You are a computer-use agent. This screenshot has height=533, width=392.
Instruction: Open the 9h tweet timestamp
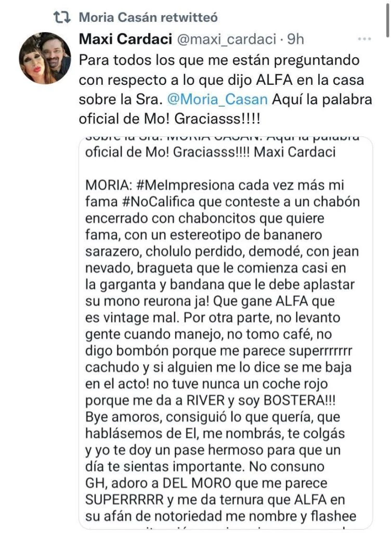[295, 39]
